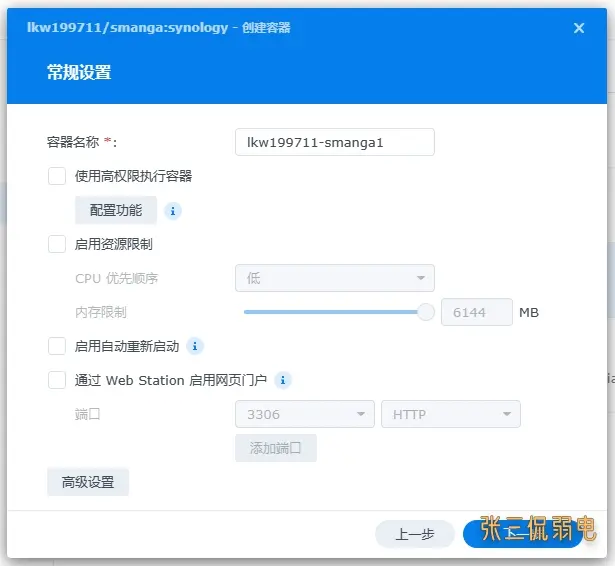Click the container name input field
This screenshot has width=615, height=566.
coord(335,142)
